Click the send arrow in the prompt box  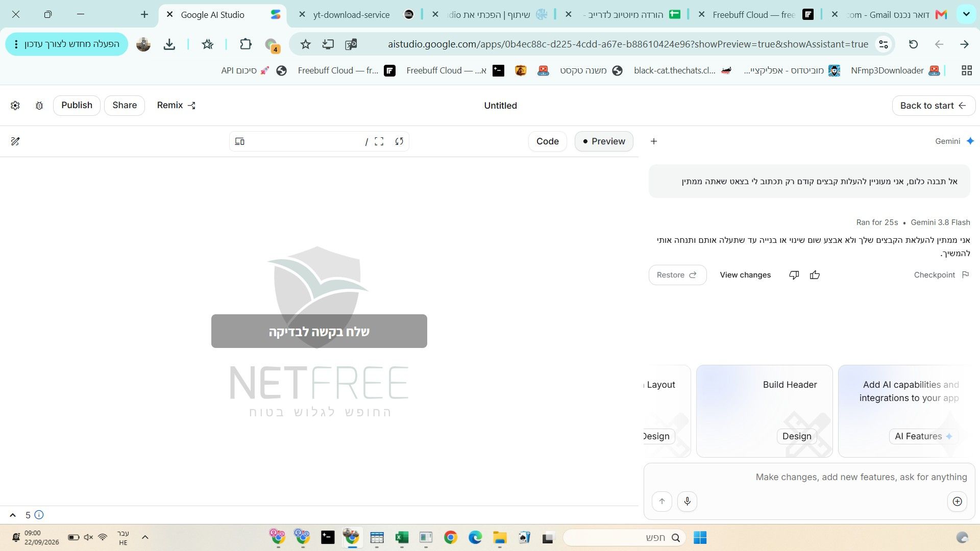click(x=662, y=501)
